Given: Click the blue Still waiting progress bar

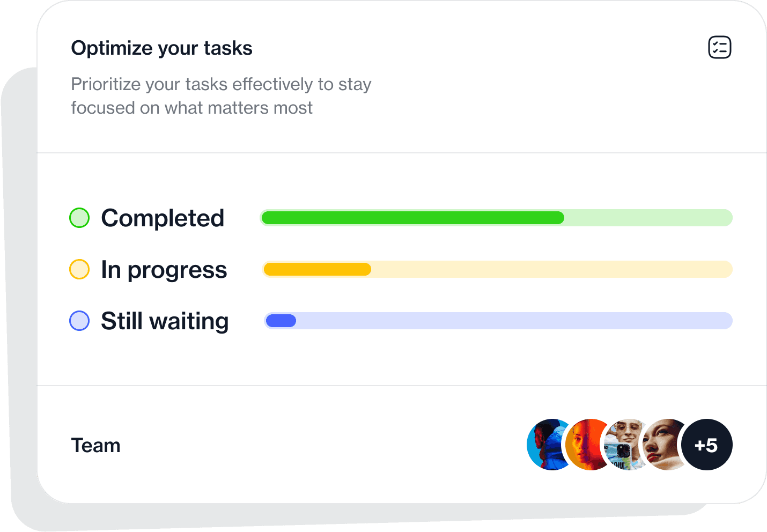Looking at the screenshot, I should [281, 321].
